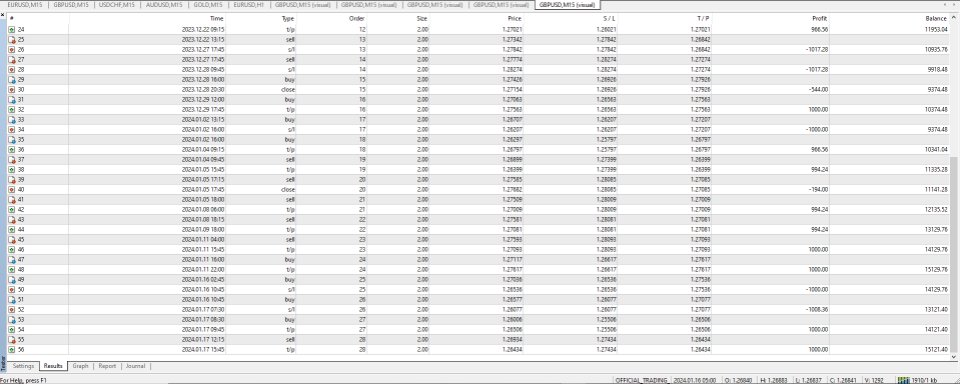Image resolution: width=960 pixels, height=384 pixels.
Task: Click the s/l icon on row 26
Action: 12,50
